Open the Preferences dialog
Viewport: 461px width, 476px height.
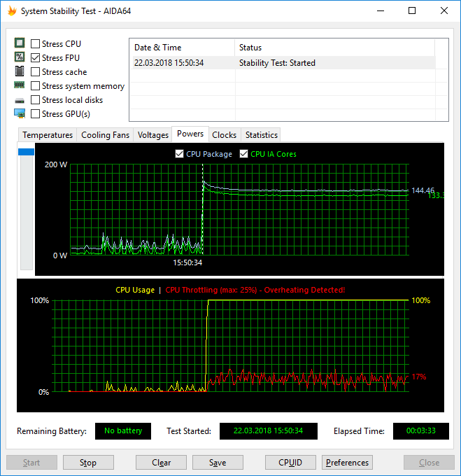[x=347, y=462]
